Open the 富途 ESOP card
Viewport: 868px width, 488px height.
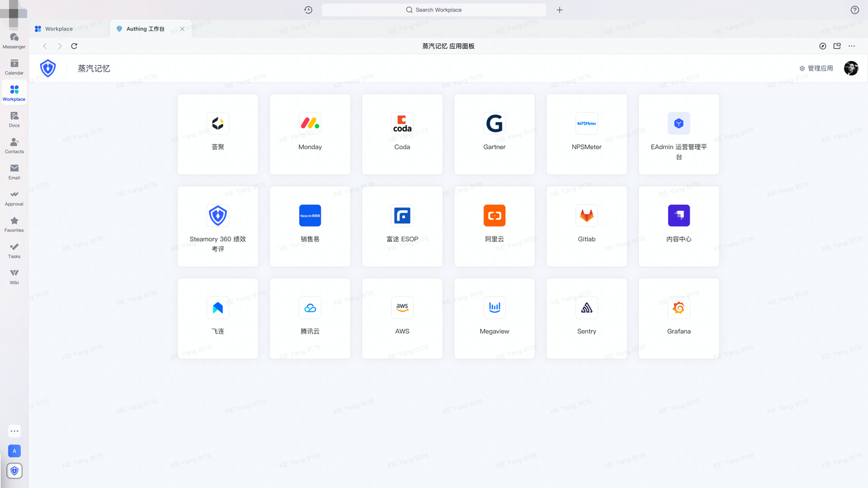[402, 226]
